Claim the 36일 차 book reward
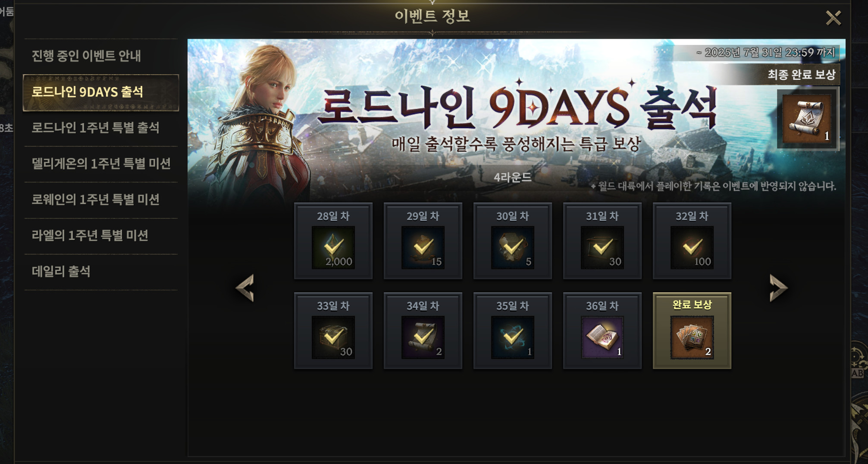868x464 pixels. (x=602, y=338)
